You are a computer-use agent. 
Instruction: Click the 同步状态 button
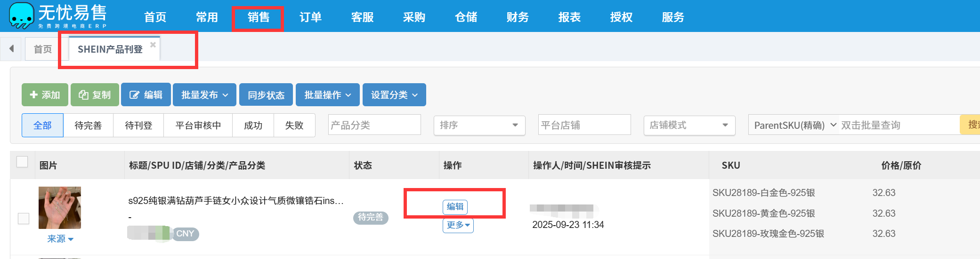[266, 95]
